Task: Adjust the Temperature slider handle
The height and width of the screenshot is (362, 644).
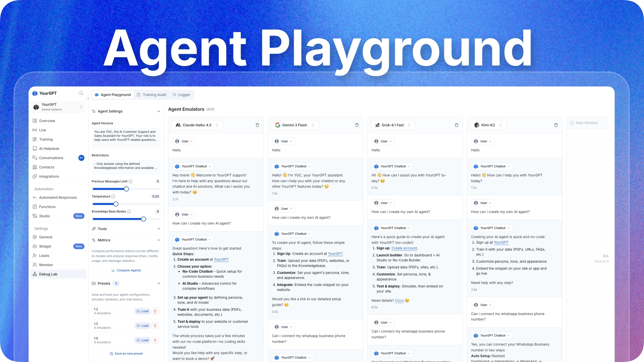Action: coord(116,204)
